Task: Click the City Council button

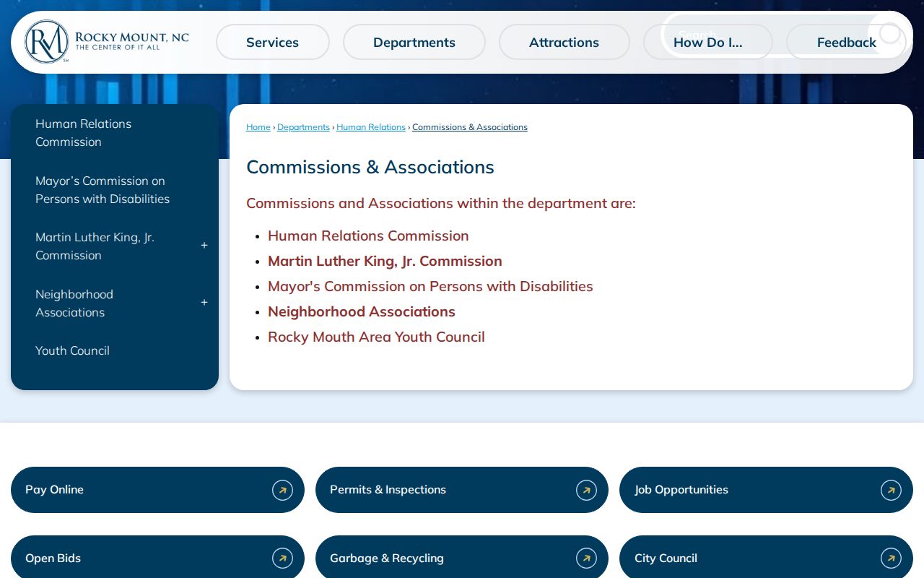Action: click(766, 557)
